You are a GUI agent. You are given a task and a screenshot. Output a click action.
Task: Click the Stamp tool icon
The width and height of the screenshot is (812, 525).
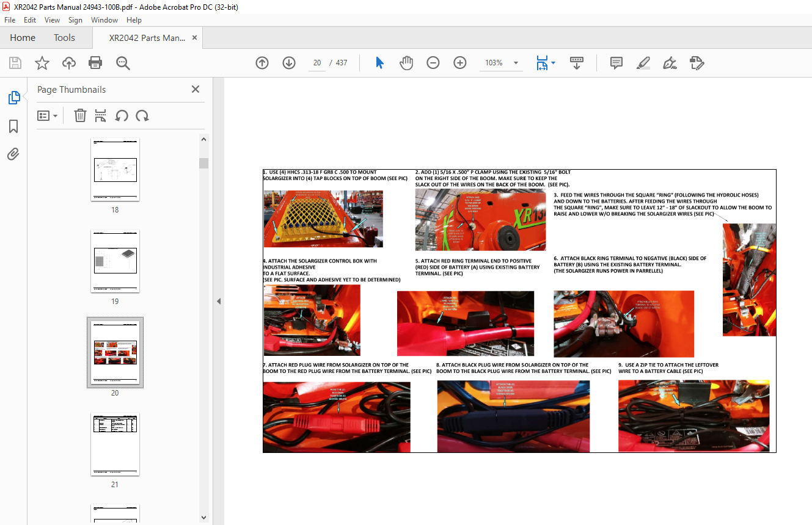pyautogui.click(x=697, y=63)
